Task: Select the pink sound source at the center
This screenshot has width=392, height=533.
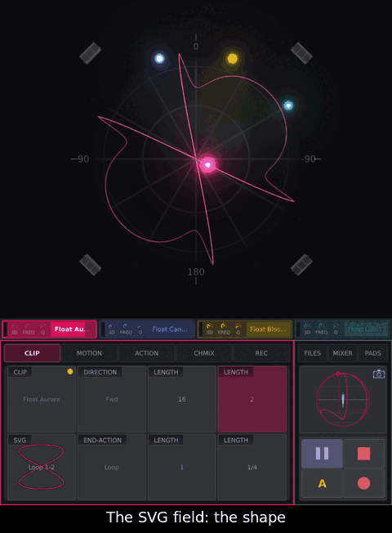Action: (207, 165)
